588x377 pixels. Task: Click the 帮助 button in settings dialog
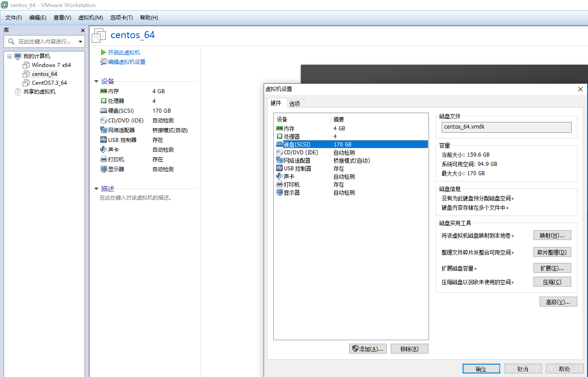click(565, 369)
